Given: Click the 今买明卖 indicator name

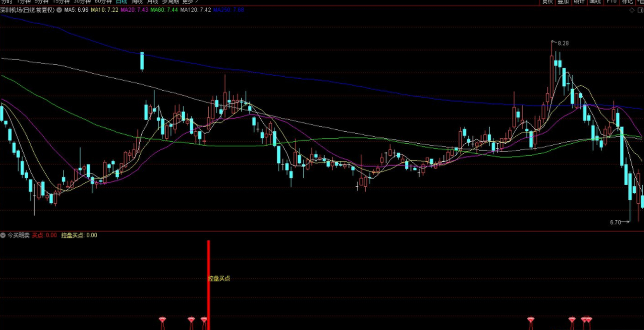Looking at the screenshot, I should tap(19, 235).
